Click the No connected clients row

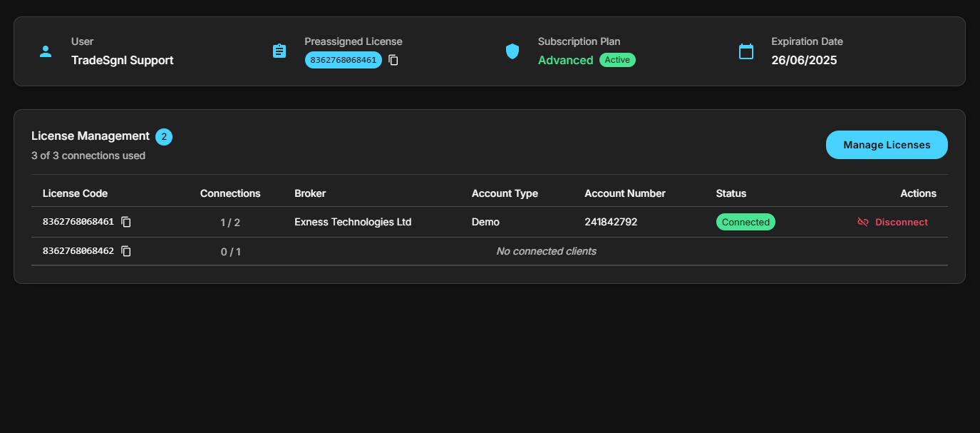[x=546, y=251]
